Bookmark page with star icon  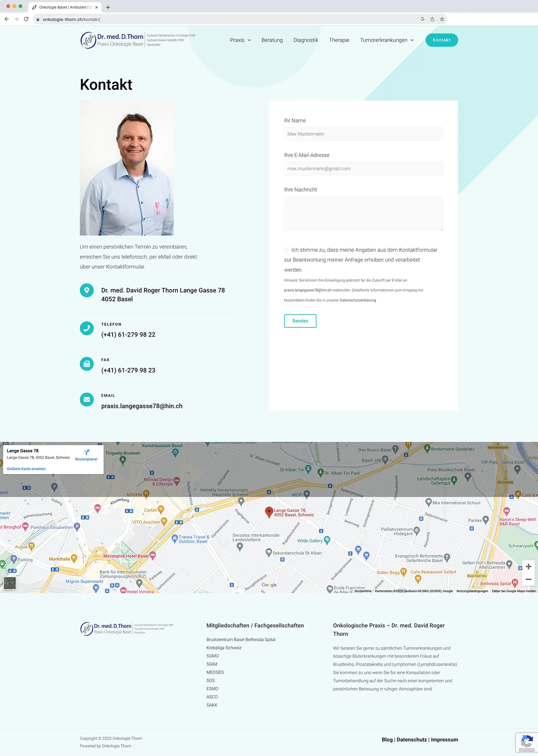click(442, 19)
